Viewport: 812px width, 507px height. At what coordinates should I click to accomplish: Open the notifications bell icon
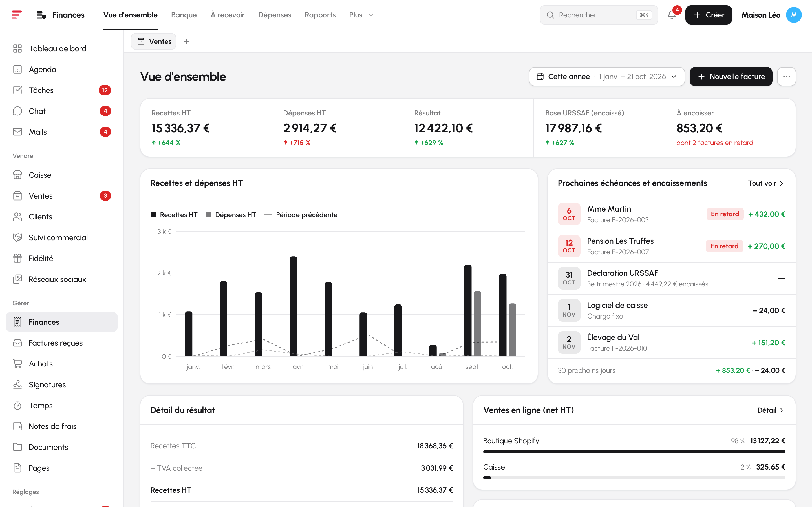click(672, 15)
